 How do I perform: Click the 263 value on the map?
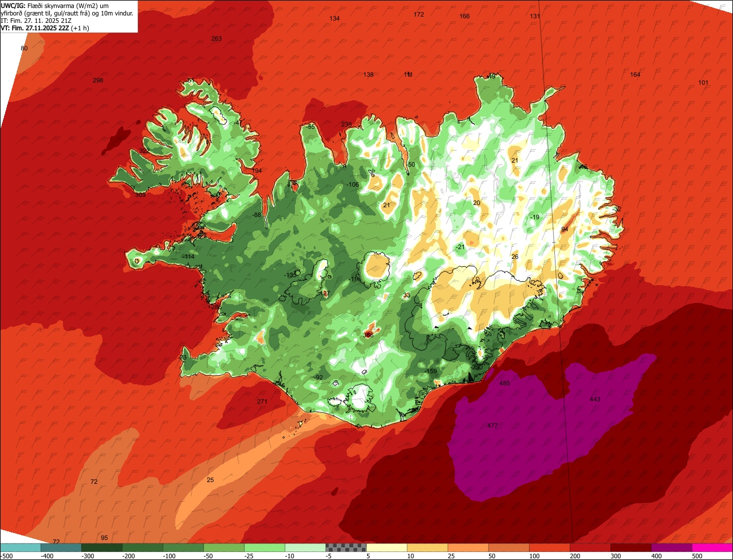coord(216,38)
